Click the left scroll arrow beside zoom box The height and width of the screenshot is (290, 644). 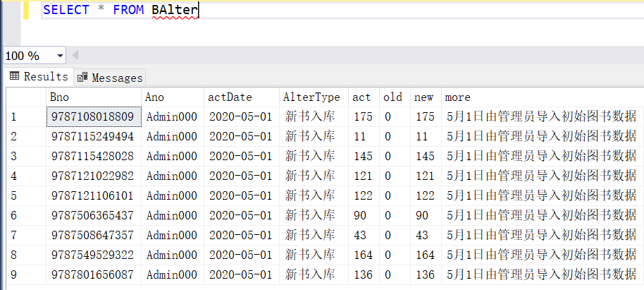[75, 55]
